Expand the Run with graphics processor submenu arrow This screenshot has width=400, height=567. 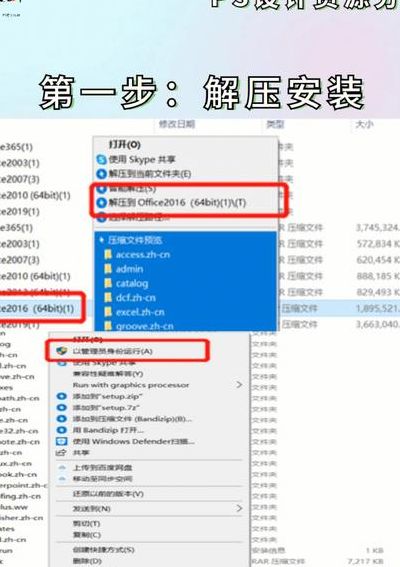point(239,385)
